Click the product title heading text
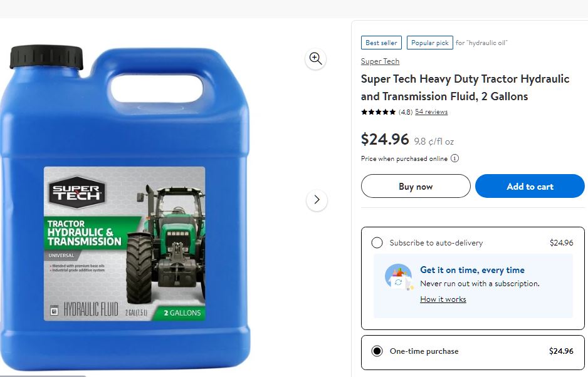 click(x=465, y=88)
